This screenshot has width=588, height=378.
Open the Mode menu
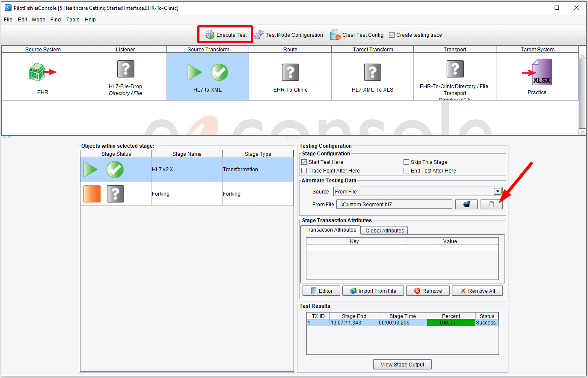point(39,20)
